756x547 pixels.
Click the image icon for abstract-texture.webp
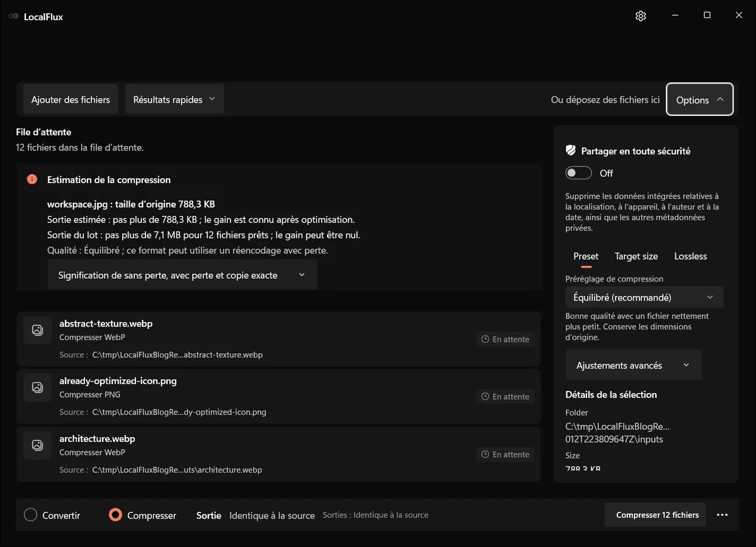[x=38, y=330]
